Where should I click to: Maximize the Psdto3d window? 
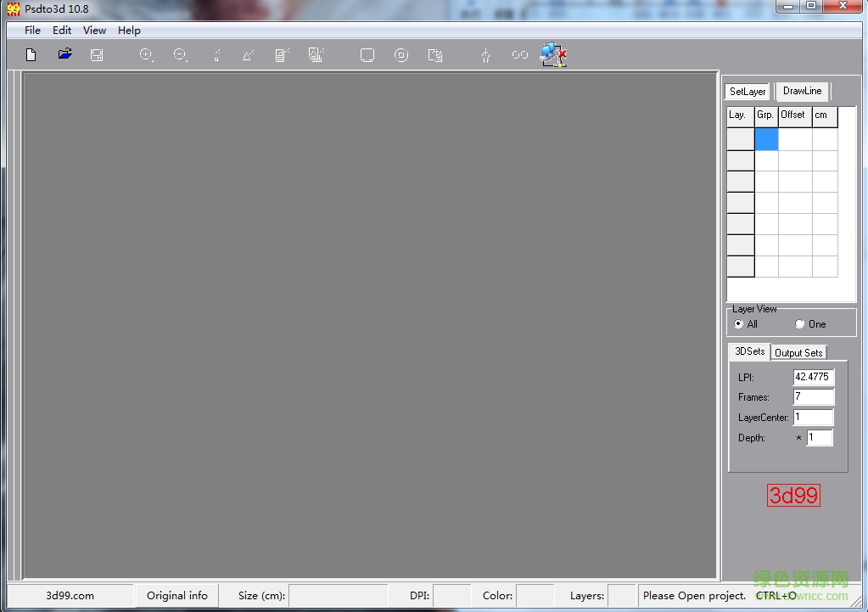pos(811,7)
